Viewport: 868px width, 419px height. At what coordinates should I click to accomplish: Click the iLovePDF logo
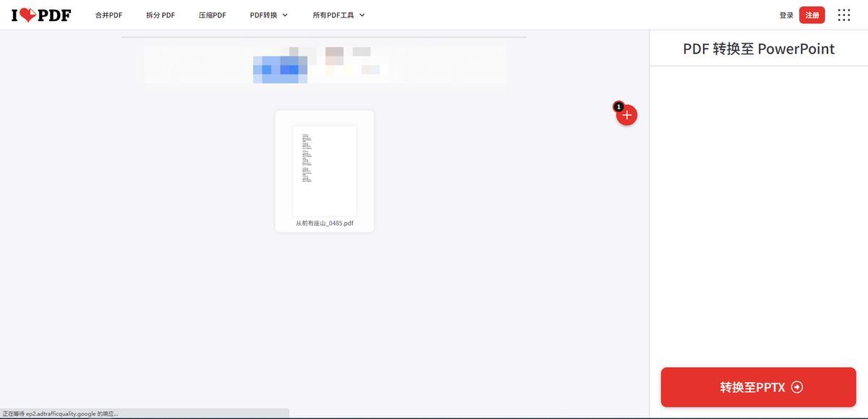click(41, 14)
